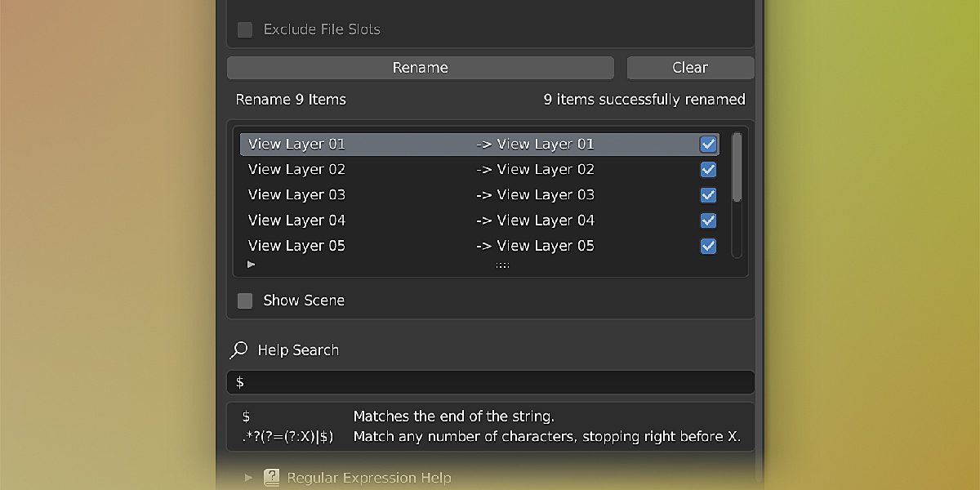Select the View Layer 05 list row
The height and width of the screenshot is (490, 980).
point(408,246)
